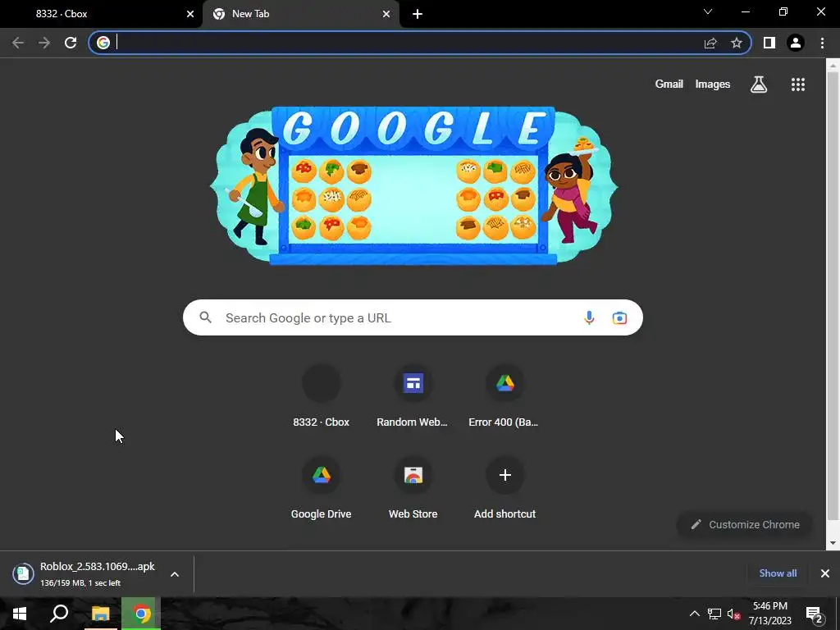
Task: Click the scrollbar down arrow
Action: pos(832,543)
